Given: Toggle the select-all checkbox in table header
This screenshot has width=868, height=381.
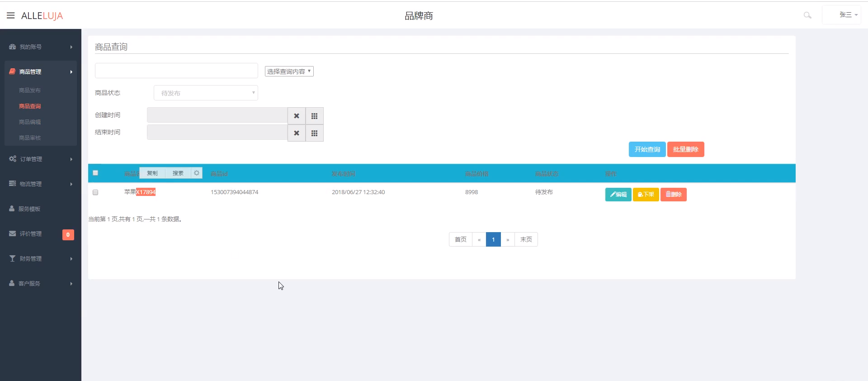Looking at the screenshot, I should (95, 173).
